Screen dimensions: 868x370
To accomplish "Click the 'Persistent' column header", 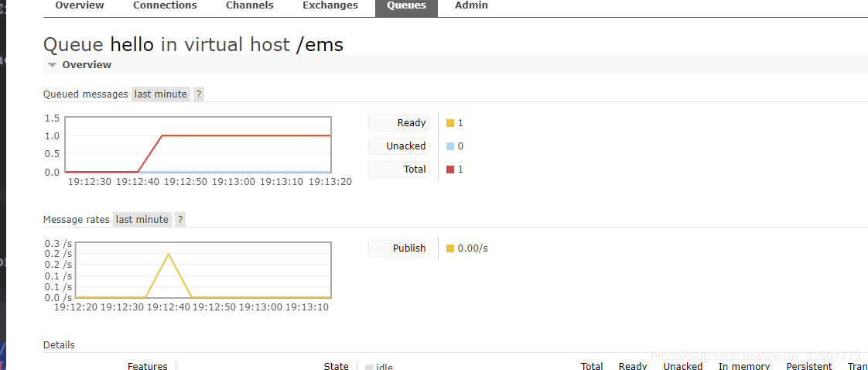I will pyautogui.click(x=809, y=366).
